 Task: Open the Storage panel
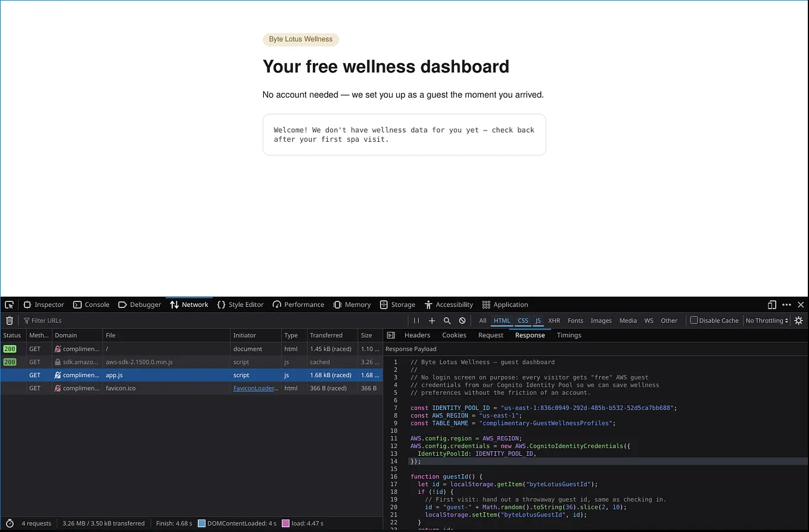(397, 304)
